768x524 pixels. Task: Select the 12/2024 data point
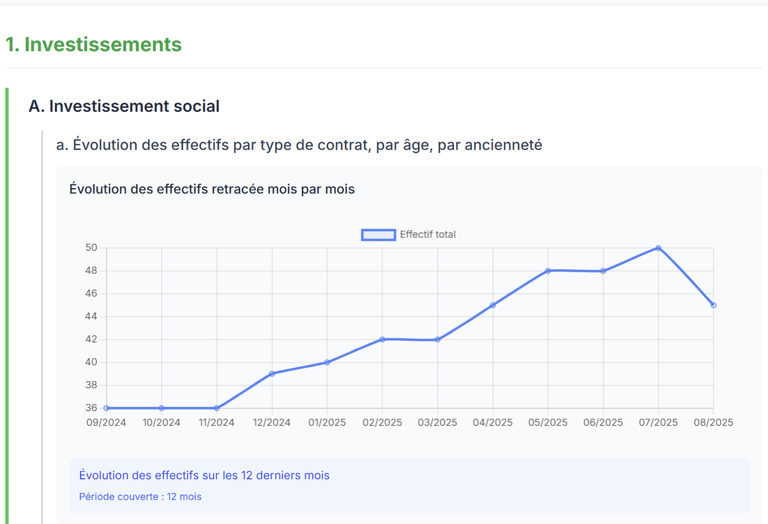point(272,374)
